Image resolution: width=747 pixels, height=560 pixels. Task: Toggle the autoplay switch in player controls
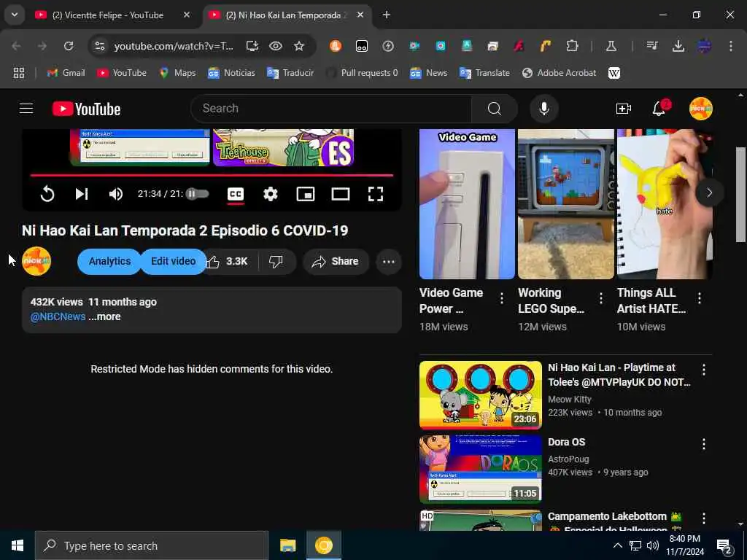click(x=197, y=194)
